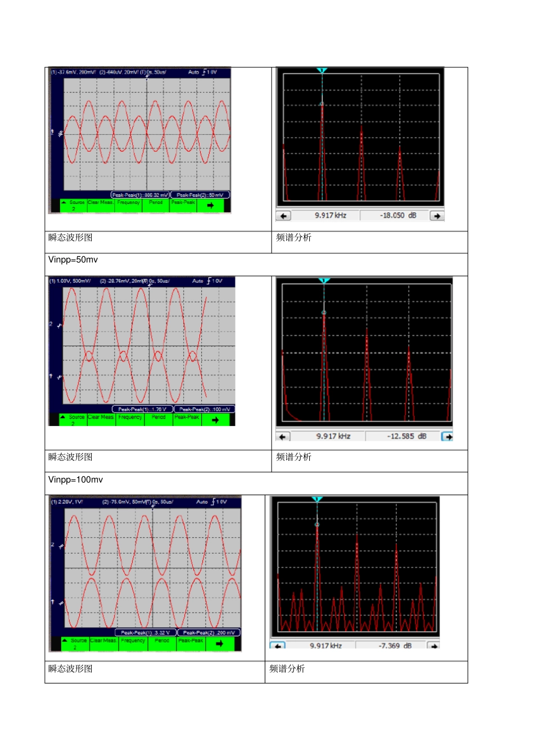Click the Peak-Peak(2): 100 mV readout

pos(205,409)
